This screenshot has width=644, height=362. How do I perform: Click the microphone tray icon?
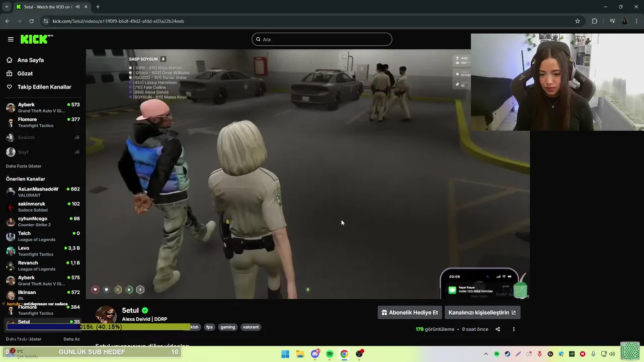(x=594, y=354)
